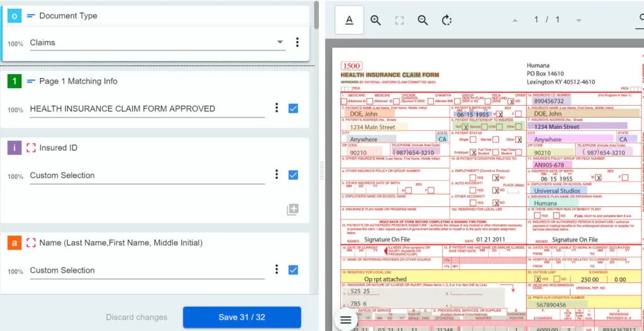Select highlighted policy group AN905-678
This screenshot has height=331, width=644.
click(x=552, y=165)
